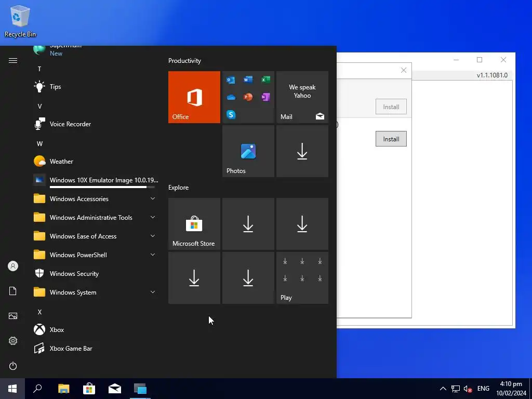
Task: Open Outlook from the Office apps tile
Action: 231,80
